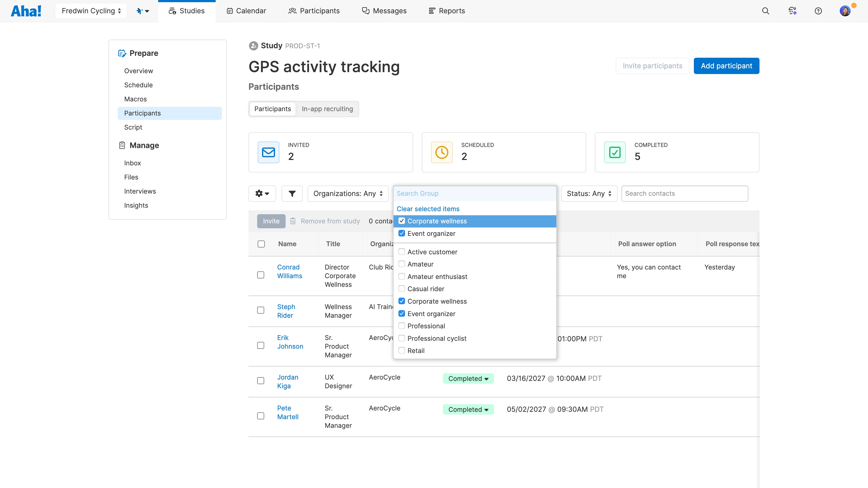
Task: Open the user avatar menu
Action: point(845,11)
